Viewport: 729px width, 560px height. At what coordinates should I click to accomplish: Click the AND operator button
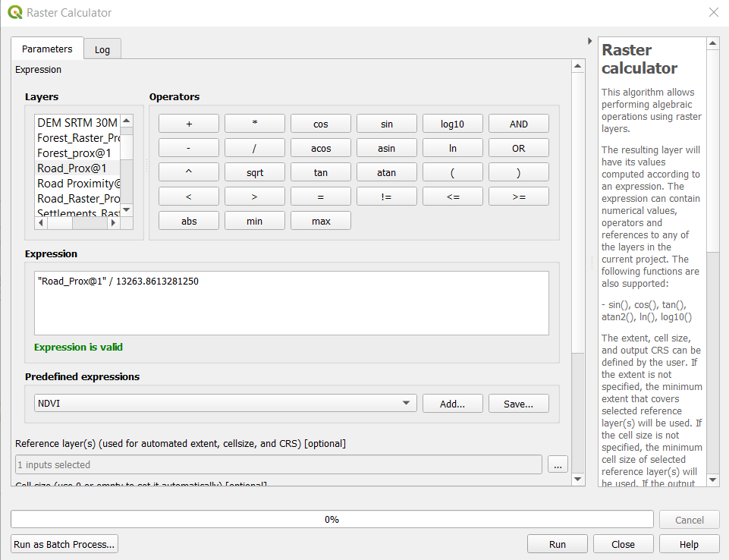pyautogui.click(x=518, y=124)
